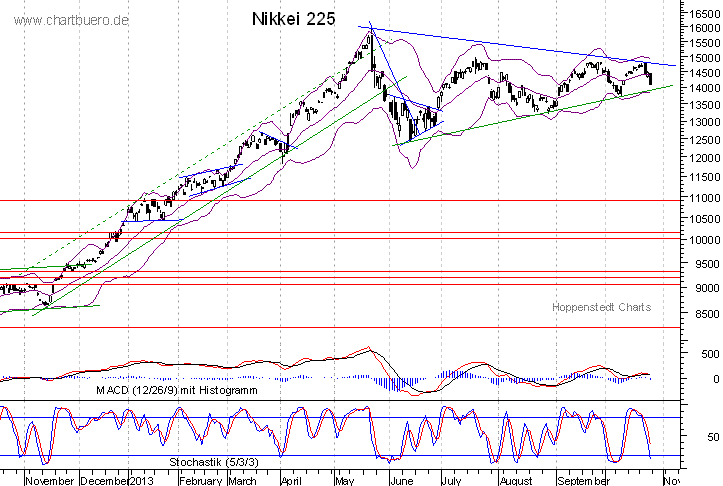Click the 13500 price axis label
This screenshot has height=486, width=723.
(705, 105)
